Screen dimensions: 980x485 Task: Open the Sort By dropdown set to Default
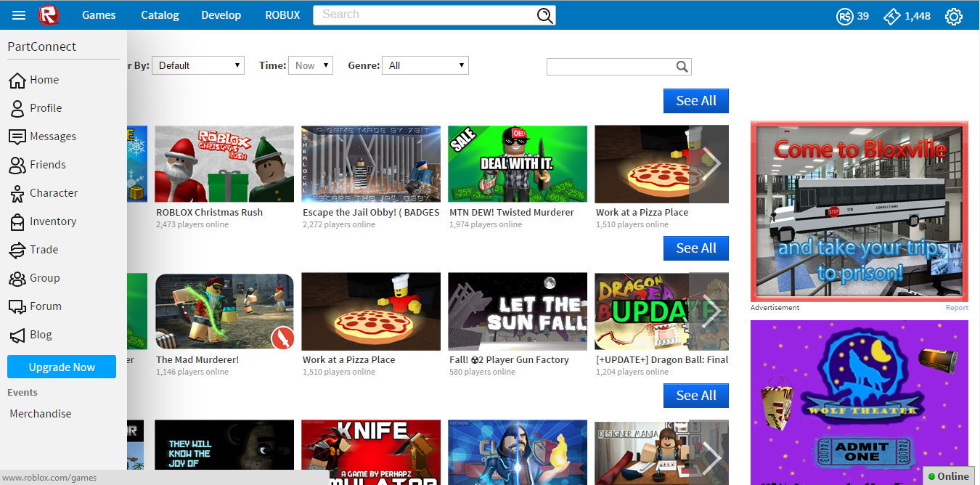pos(197,65)
